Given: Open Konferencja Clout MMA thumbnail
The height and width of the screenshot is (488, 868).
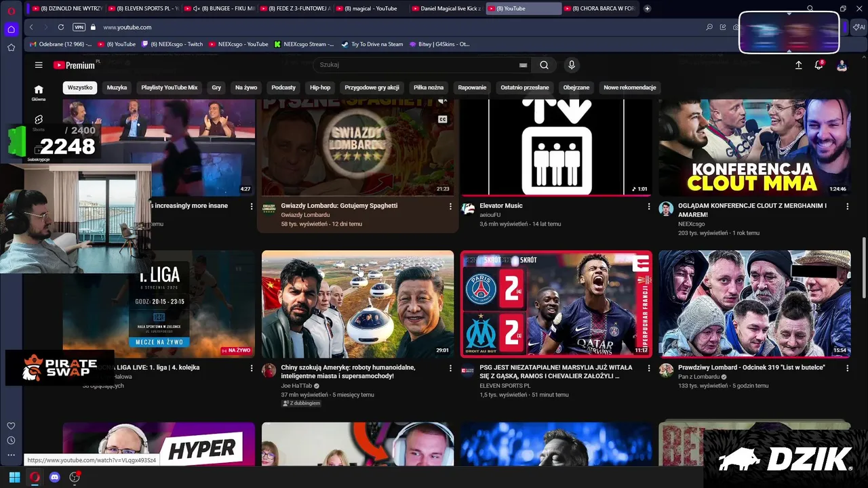Looking at the screenshot, I should point(755,147).
